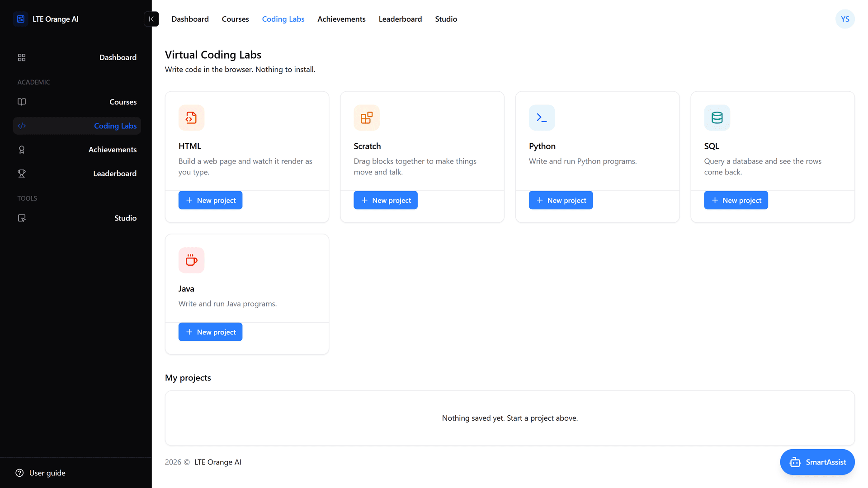Open the SmartAssist chat button

817,462
